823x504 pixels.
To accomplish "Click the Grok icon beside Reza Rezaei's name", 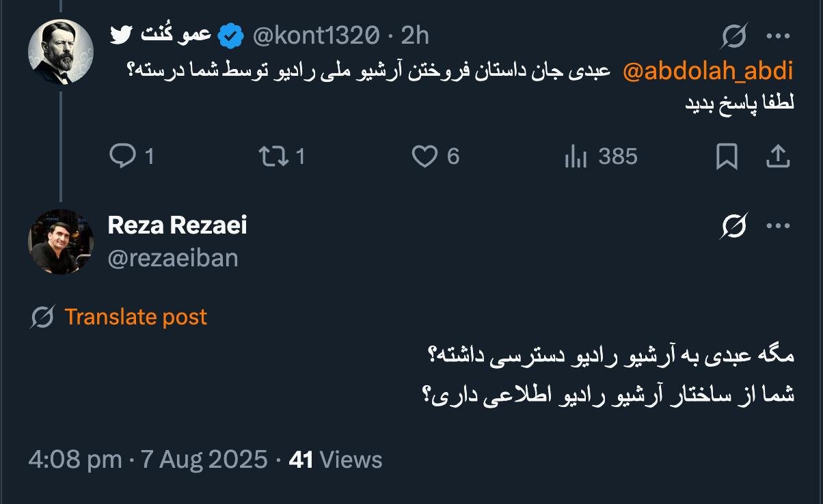I will [x=733, y=226].
